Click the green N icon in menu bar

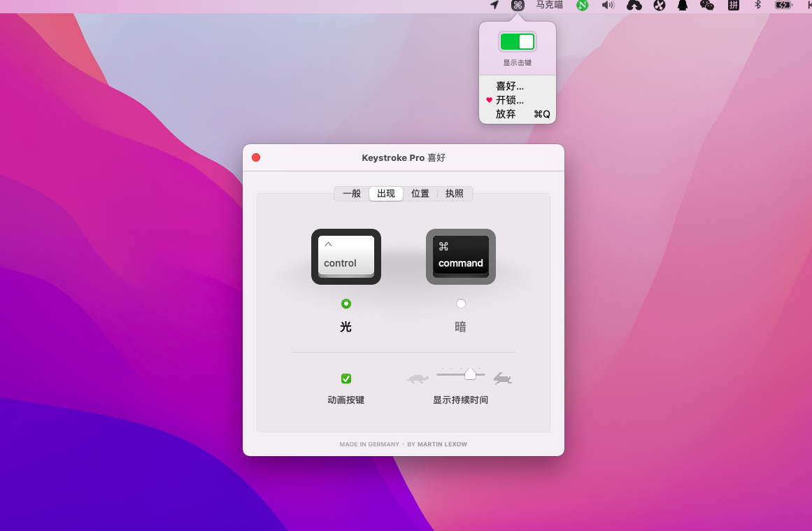pos(582,6)
